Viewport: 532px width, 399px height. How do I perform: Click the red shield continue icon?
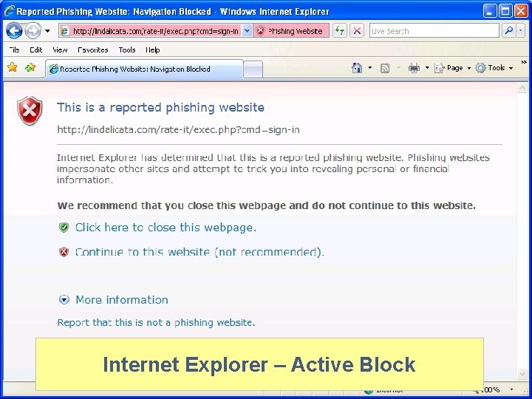click(x=64, y=252)
